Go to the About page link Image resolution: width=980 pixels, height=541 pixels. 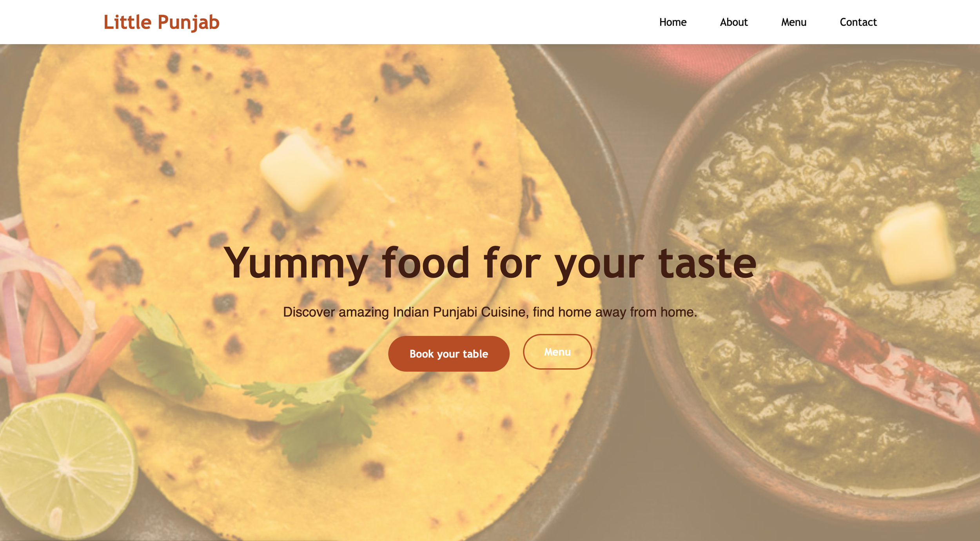click(734, 22)
